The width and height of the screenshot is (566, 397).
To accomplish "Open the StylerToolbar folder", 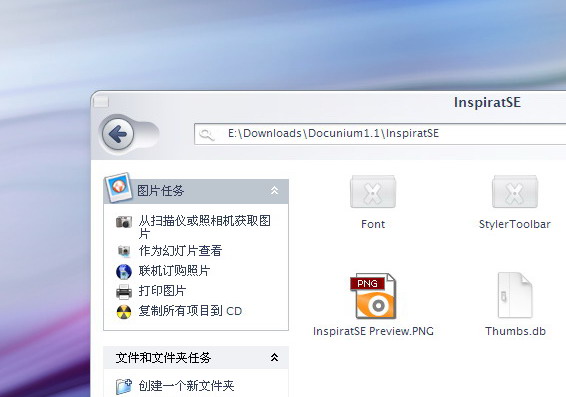I will tap(515, 192).
